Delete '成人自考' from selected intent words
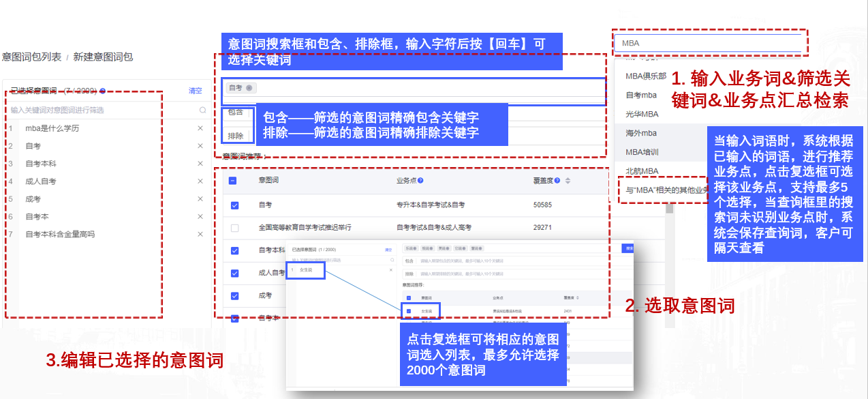 point(200,181)
